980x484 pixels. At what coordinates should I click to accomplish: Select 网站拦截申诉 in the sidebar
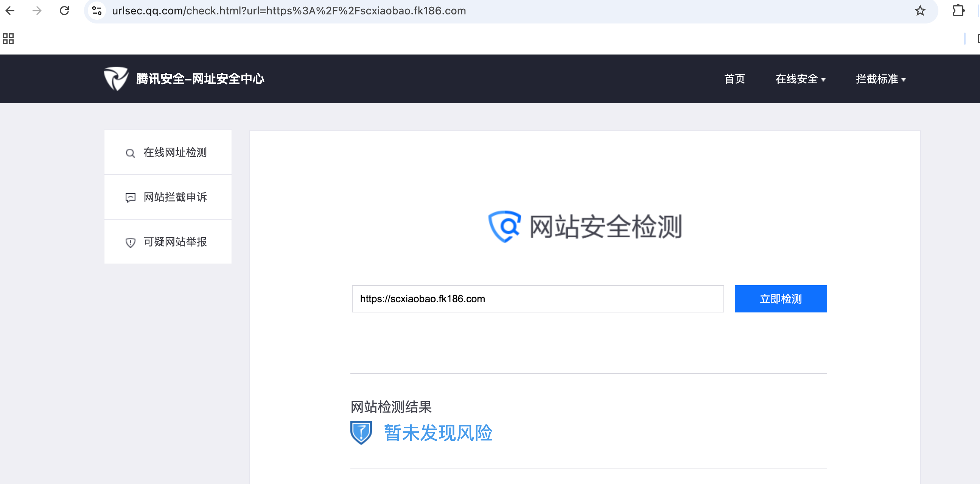(x=175, y=197)
